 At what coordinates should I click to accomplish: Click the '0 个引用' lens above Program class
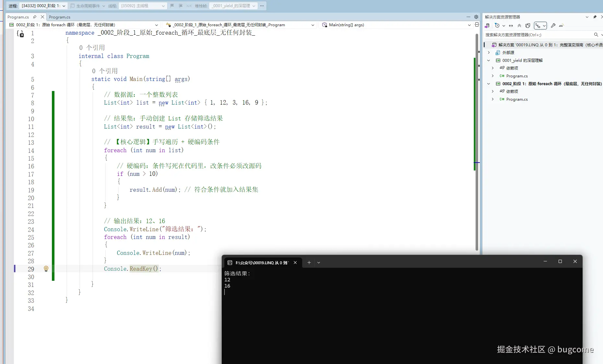coord(92,48)
